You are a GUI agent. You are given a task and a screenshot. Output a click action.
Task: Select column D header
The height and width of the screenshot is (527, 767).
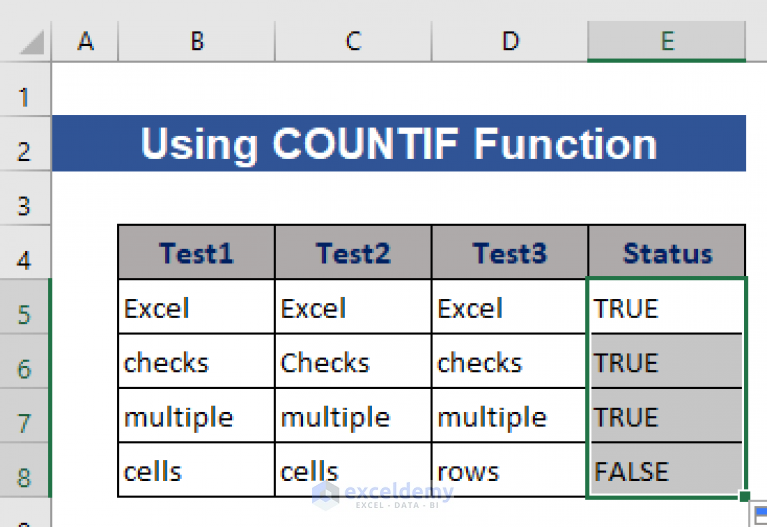coord(510,41)
